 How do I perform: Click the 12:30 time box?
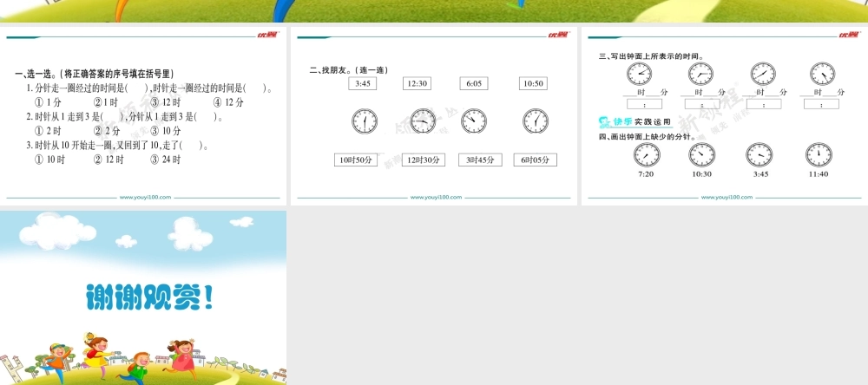coord(417,83)
